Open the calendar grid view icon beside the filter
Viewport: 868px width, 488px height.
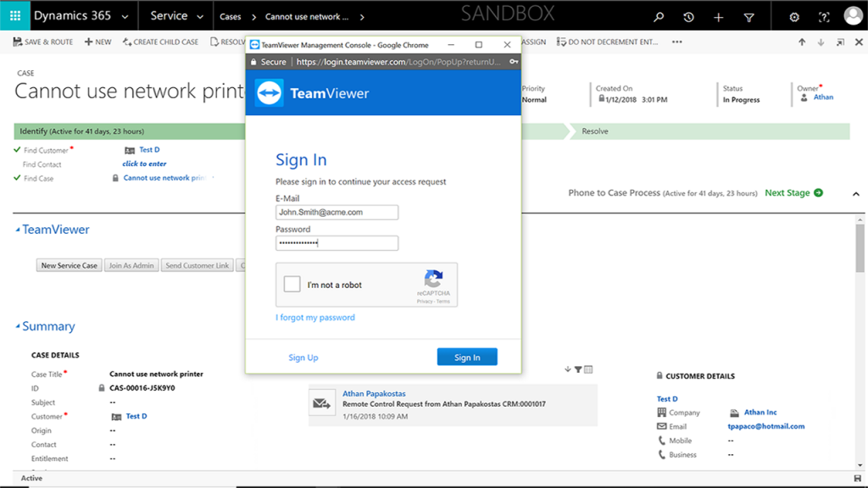[588, 370]
